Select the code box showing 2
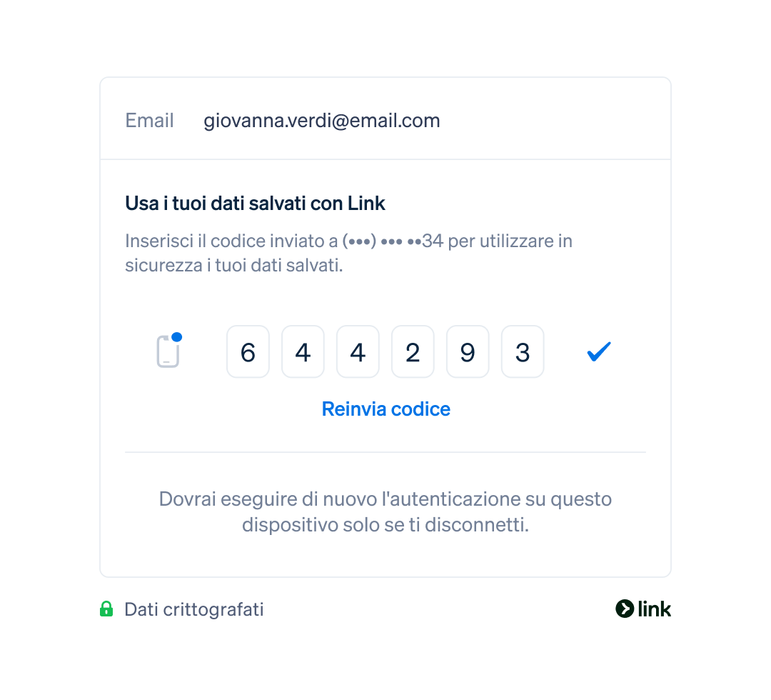Viewport: 771px width, 700px height. [x=413, y=351]
